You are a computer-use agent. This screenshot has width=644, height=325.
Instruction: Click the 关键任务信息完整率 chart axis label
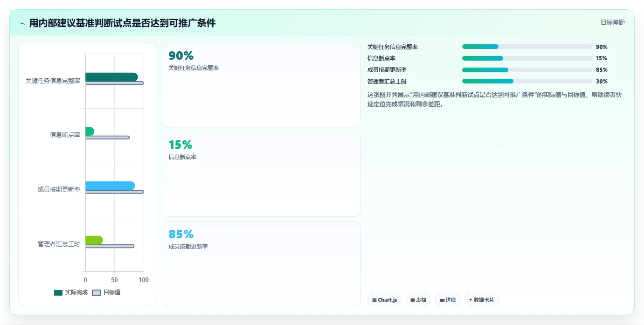(53, 81)
